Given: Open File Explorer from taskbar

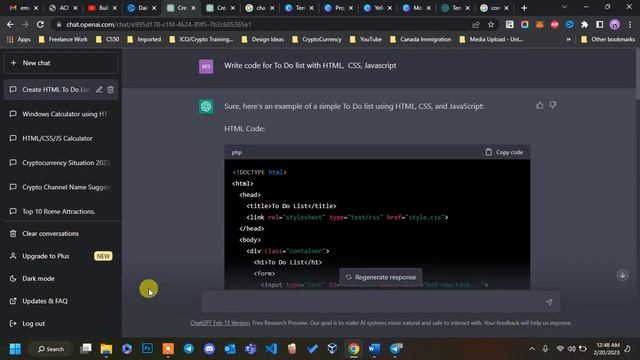Looking at the screenshot, I should [x=106, y=349].
